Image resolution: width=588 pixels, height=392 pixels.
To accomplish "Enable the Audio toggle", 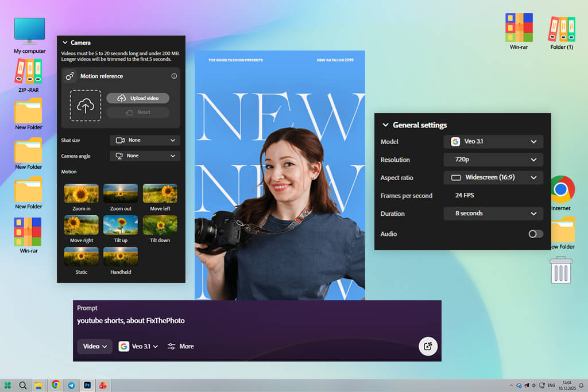I will pos(535,234).
